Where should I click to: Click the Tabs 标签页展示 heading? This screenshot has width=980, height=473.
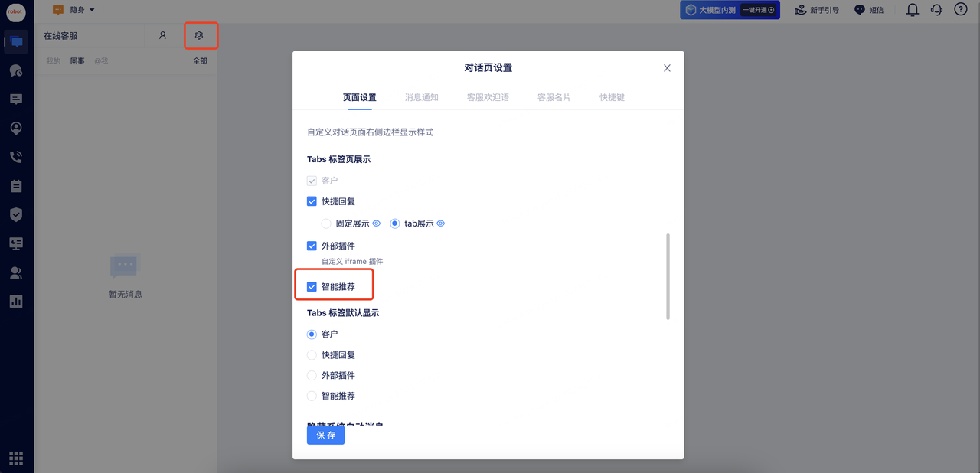[x=339, y=159]
